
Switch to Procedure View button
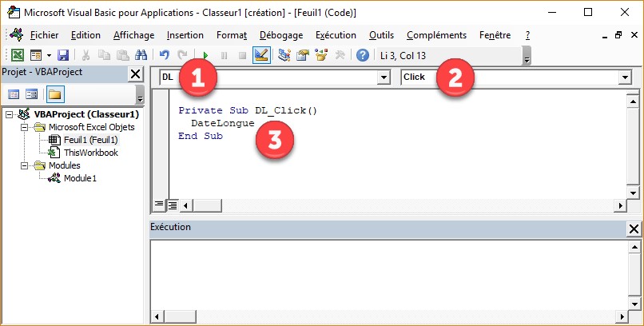(x=158, y=205)
